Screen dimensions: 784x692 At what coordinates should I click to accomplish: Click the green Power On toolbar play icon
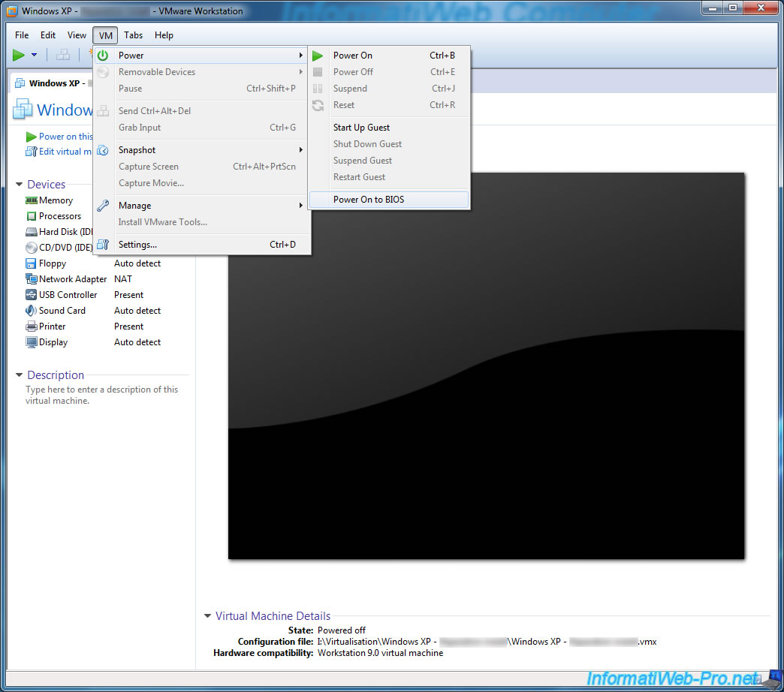click(x=19, y=55)
